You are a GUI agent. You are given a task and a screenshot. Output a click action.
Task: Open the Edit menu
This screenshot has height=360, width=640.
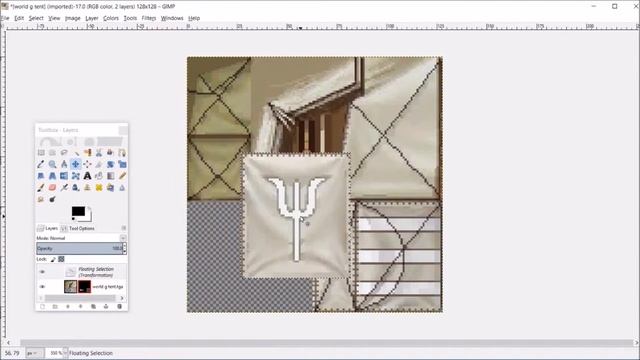coord(19,18)
